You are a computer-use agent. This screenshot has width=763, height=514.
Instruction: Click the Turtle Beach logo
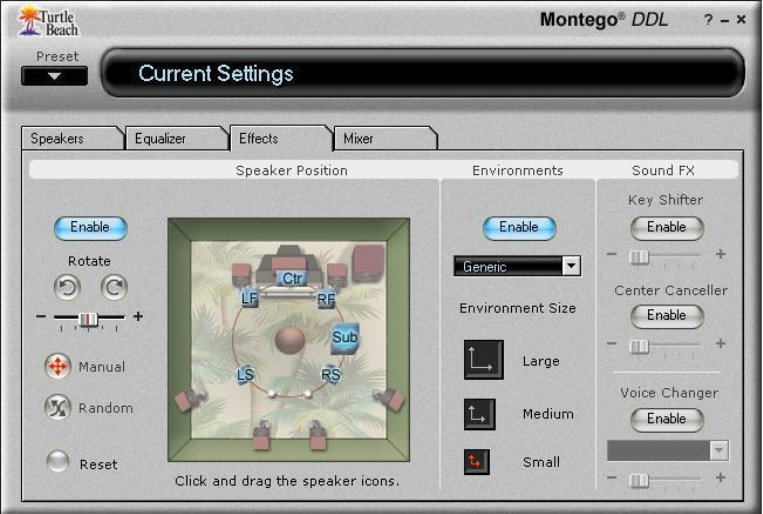pyautogui.click(x=48, y=21)
